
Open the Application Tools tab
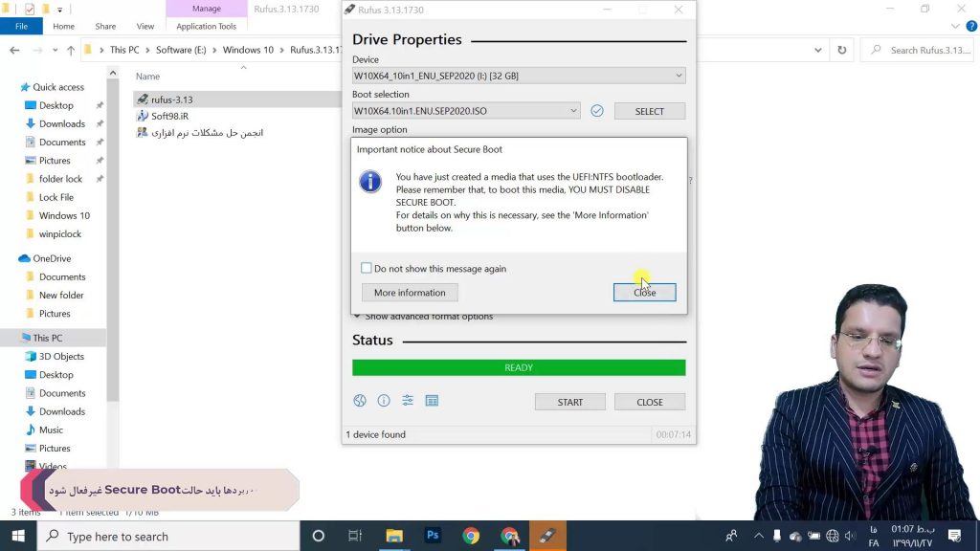click(207, 26)
